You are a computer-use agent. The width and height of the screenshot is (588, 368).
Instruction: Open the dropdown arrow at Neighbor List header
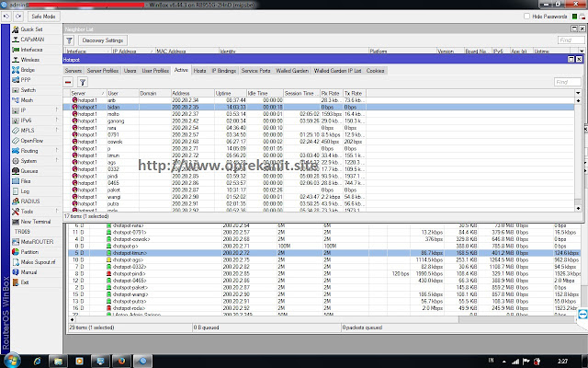tap(582, 52)
